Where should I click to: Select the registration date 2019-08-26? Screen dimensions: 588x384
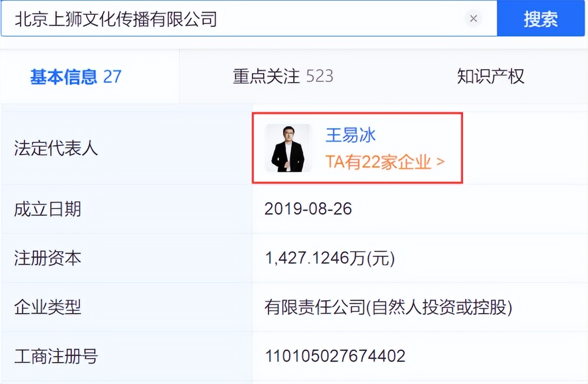coord(308,209)
